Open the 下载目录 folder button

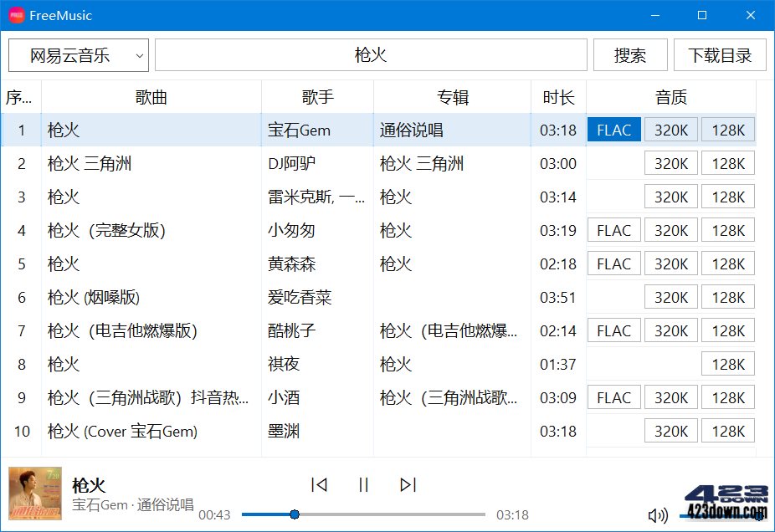[720, 55]
